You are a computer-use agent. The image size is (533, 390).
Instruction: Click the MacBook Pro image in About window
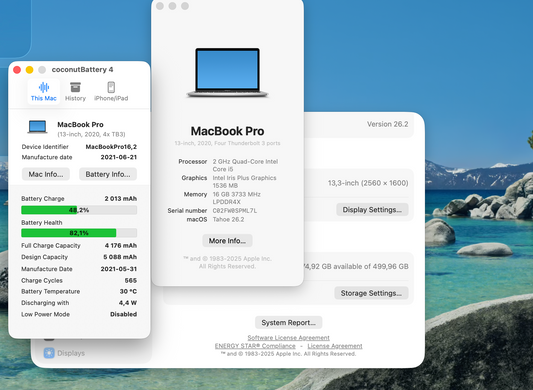point(227,73)
